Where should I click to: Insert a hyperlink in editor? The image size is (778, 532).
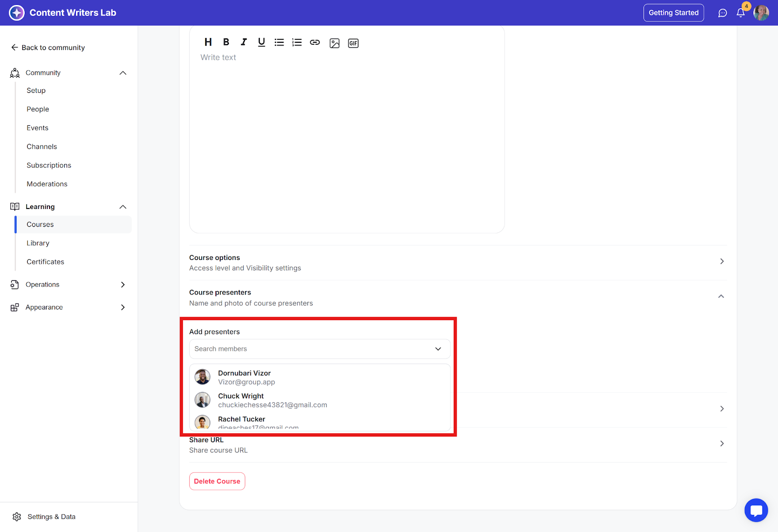(x=315, y=42)
